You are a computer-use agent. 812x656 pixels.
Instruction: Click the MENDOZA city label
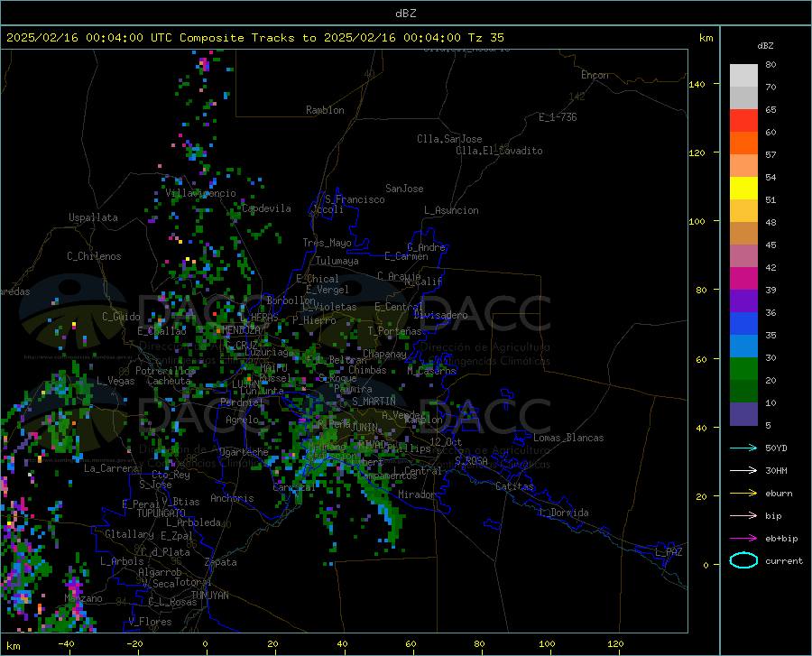pos(241,329)
